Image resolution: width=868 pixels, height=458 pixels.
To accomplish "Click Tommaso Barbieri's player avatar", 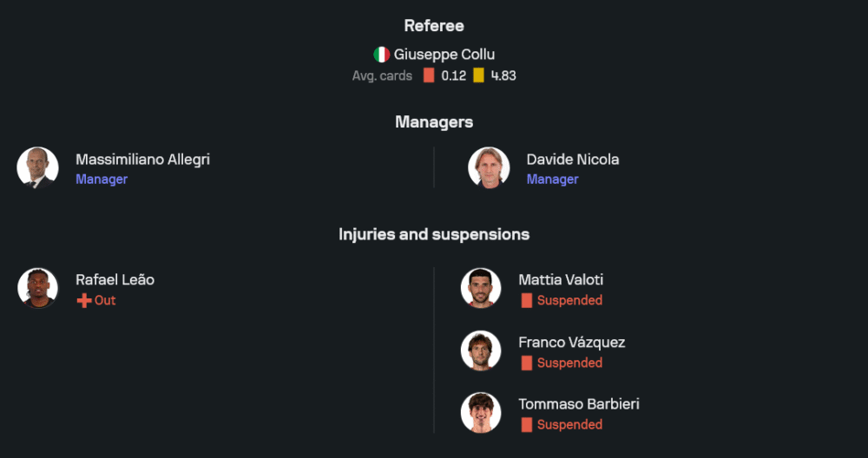I will coord(481,413).
